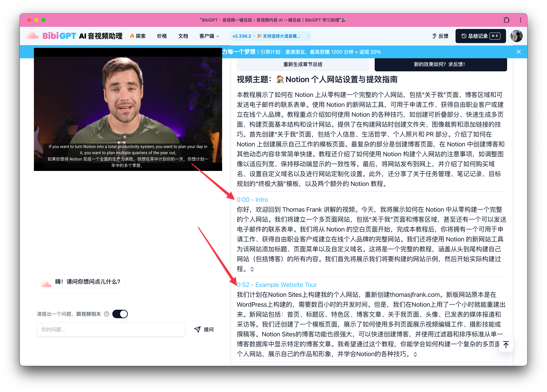Click the BibiGPT logo in header
Screen dimensions: 547x392
74,36
